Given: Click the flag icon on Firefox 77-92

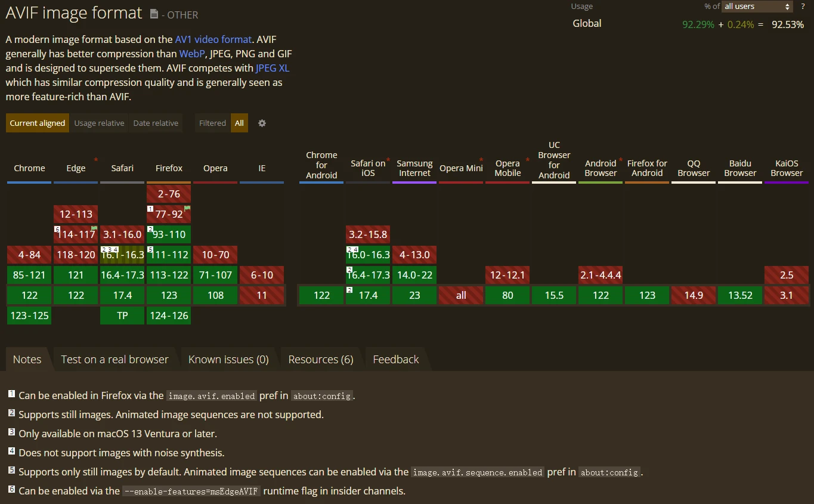Looking at the screenshot, I should (187, 208).
